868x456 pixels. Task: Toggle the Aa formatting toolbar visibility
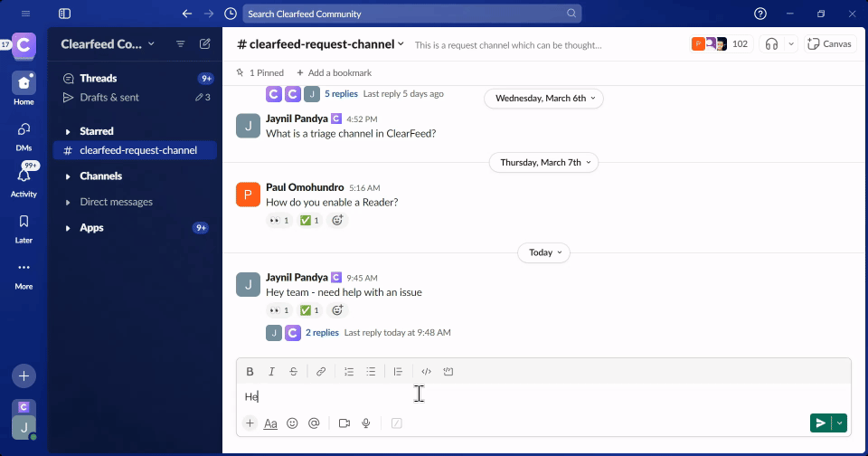click(x=270, y=423)
